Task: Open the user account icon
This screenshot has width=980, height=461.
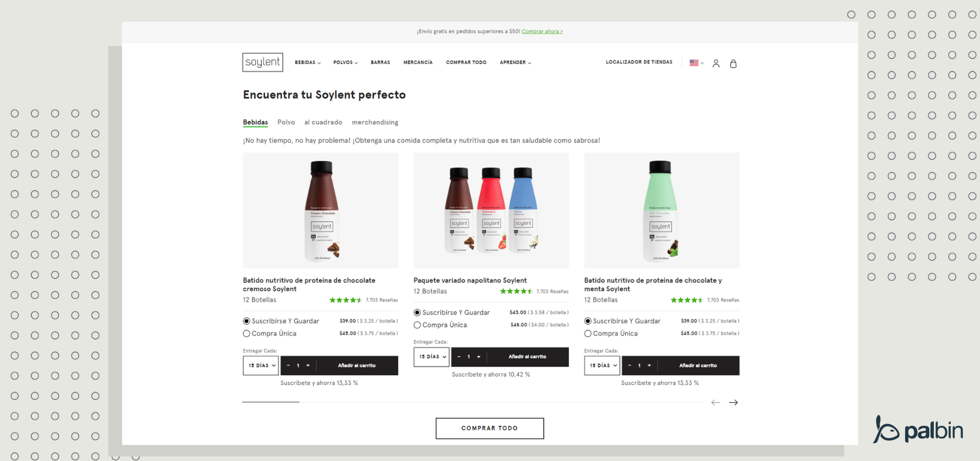Action: pyautogui.click(x=716, y=63)
